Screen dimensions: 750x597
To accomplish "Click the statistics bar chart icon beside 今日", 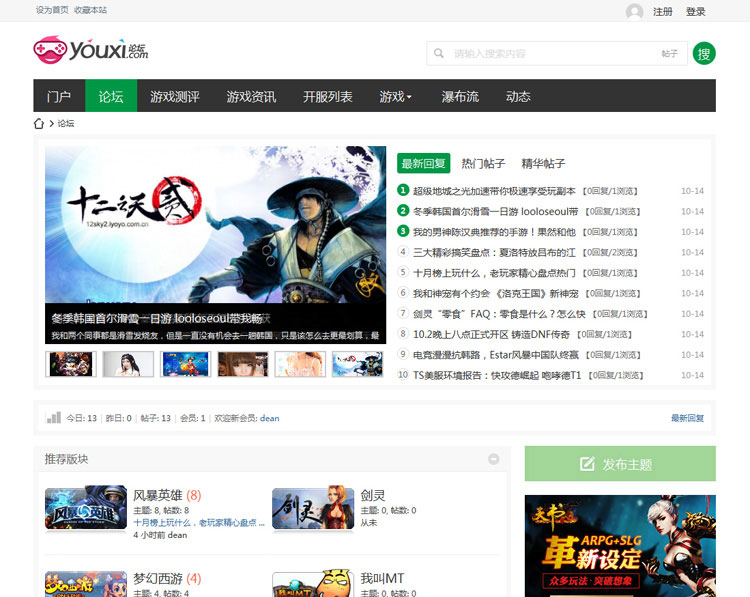I will click(54, 418).
